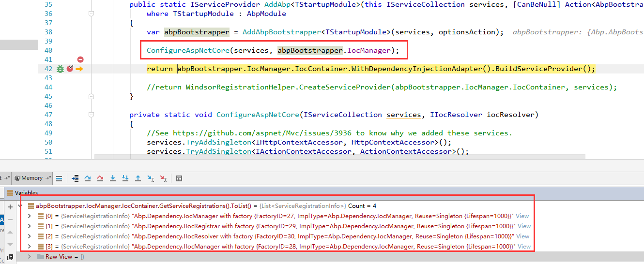The height and width of the screenshot is (264, 644).
Task: Expand the Raw View node
Action: pyautogui.click(x=30, y=257)
